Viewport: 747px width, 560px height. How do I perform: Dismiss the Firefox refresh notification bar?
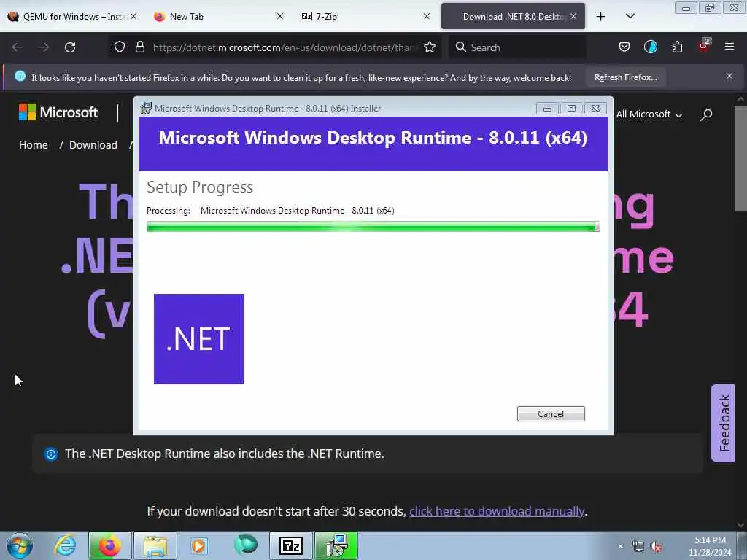tap(729, 76)
